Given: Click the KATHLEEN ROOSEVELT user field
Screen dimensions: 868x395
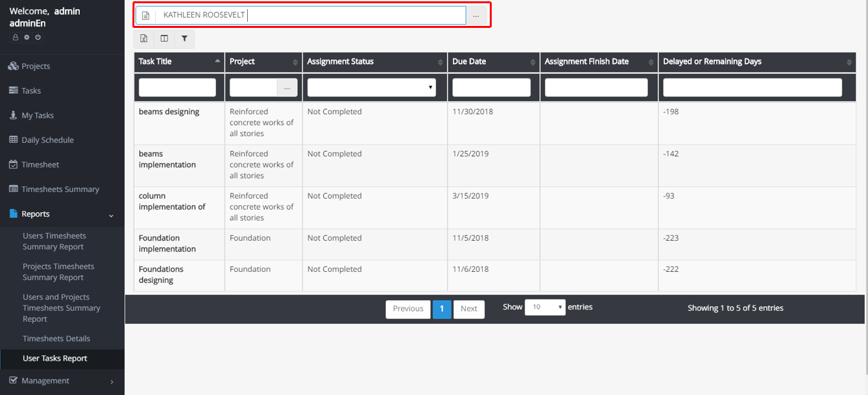Looking at the screenshot, I should tap(310, 16).
